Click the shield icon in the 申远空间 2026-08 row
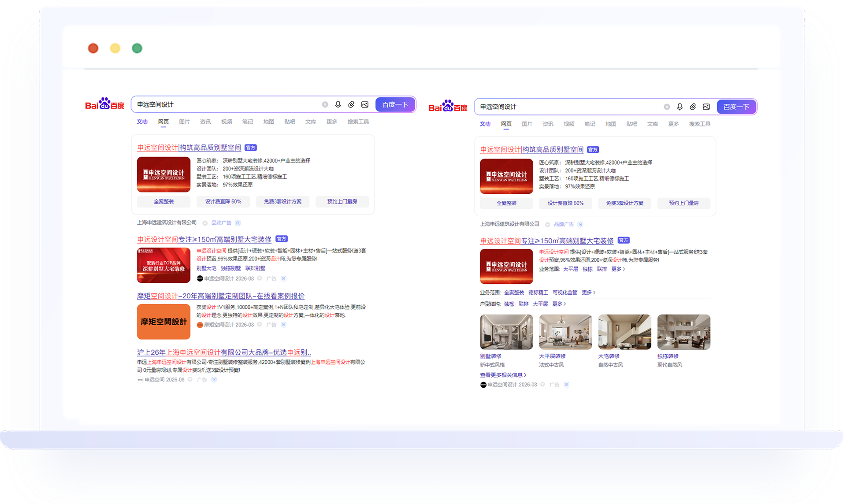Viewport: 843px width, 504px height. [x=214, y=379]
